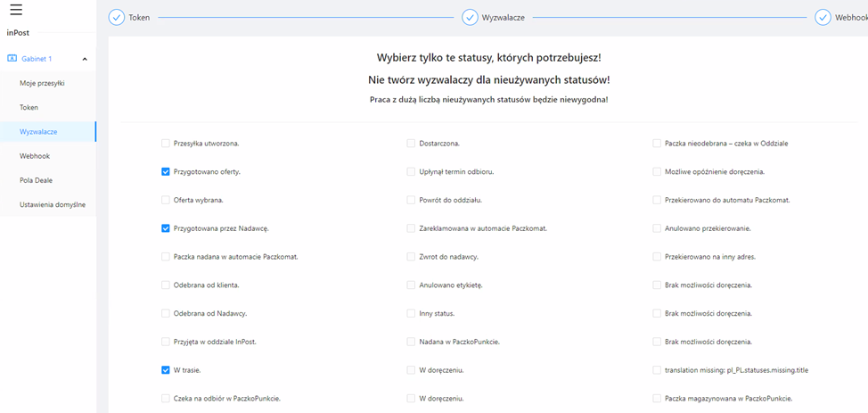Click the Wyzwalacze step label
Image resolution: width=868 pixels, height=413 pixels.
(504, 18)
